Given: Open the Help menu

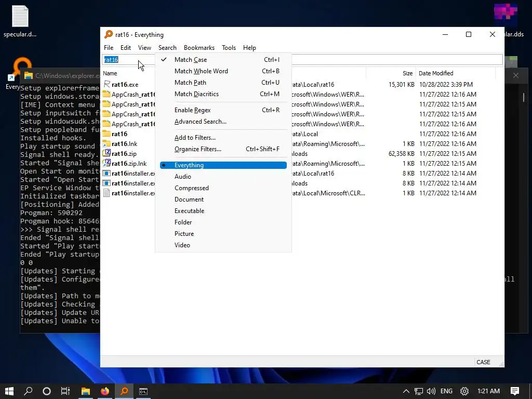Looking at the screenshot, I should [x=249, y=48].
